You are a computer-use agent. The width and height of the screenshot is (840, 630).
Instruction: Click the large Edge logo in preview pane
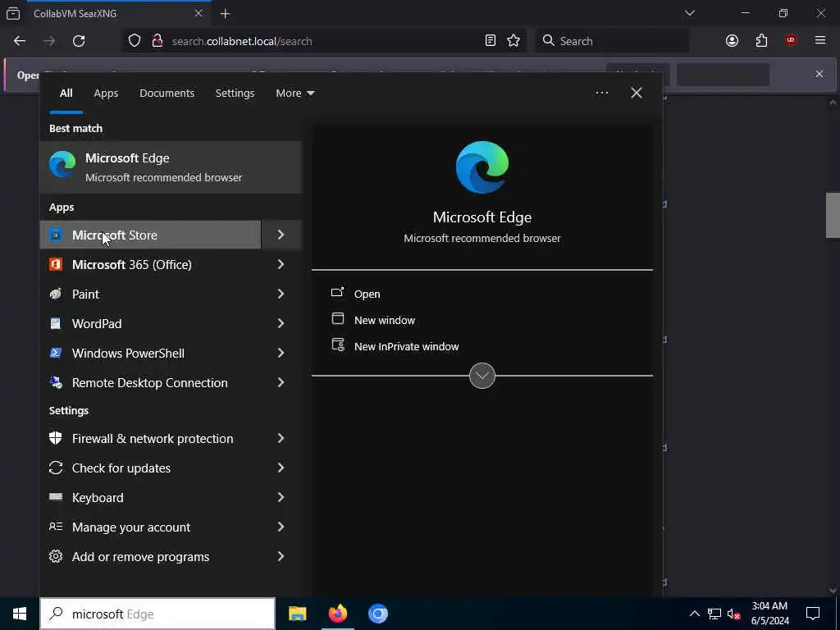pyautogui.click(x=482, y=167)
